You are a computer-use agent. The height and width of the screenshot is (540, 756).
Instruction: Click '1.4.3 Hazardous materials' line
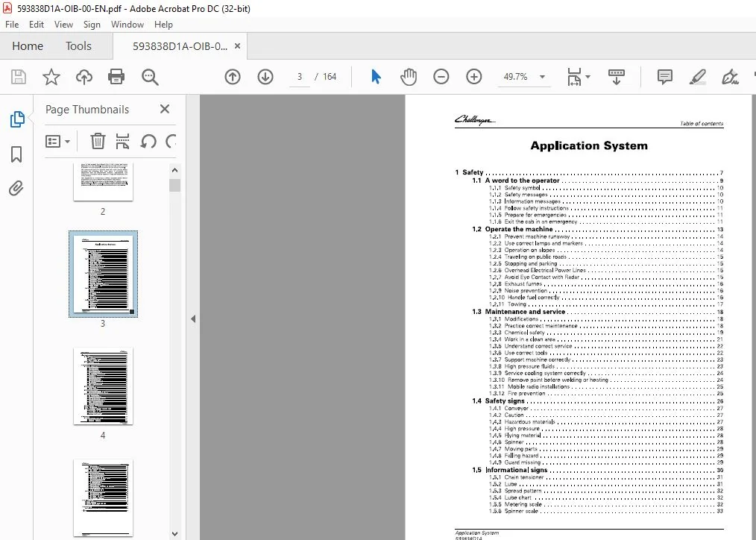(x=606, y=422)
